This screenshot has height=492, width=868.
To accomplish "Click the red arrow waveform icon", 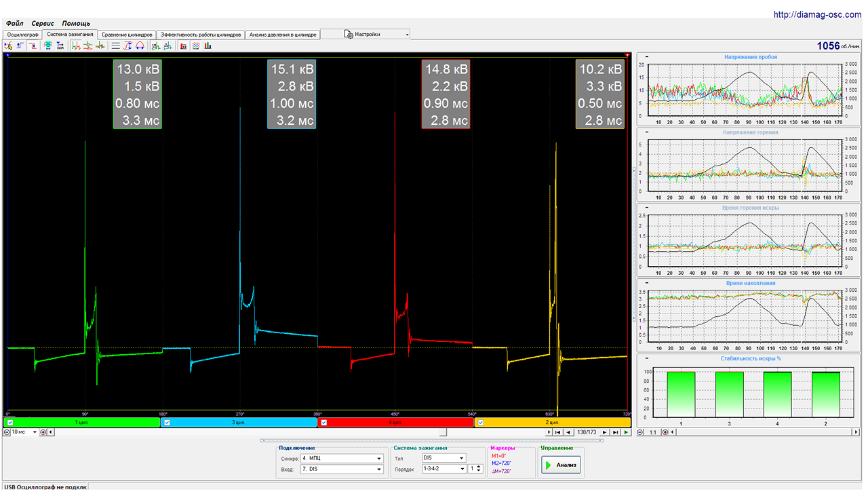I will tap(100, 45).
